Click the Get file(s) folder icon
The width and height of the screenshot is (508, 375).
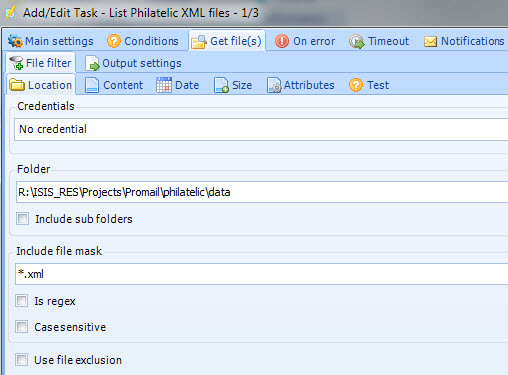tap(199, 42)
